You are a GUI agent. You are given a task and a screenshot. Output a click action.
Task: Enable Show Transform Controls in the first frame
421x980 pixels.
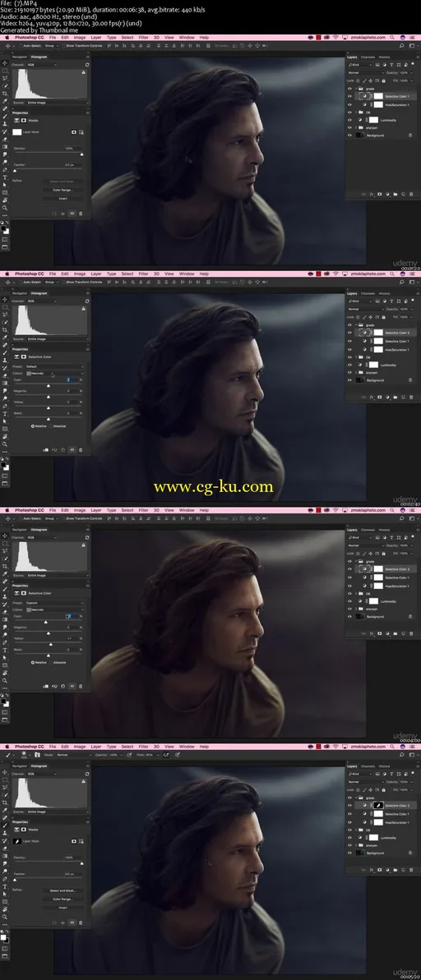click(x=63, y=46)
